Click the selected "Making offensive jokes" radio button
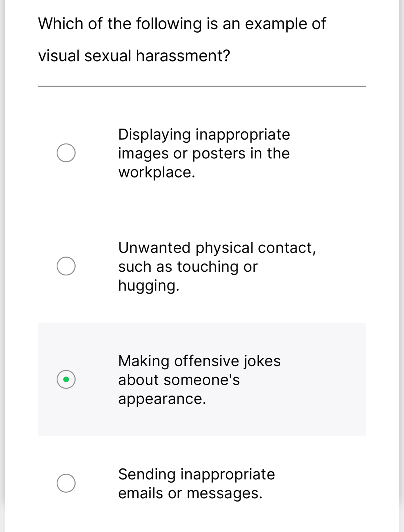The height and width of the screenshot is (532, 404). 66,379
